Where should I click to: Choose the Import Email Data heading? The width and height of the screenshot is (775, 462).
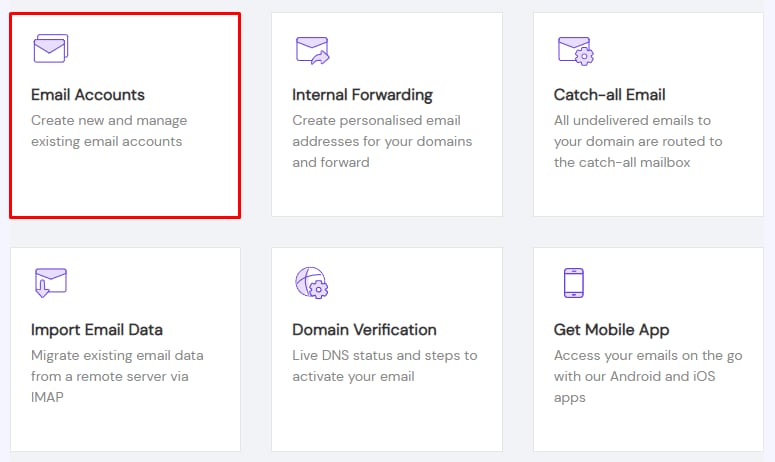tap(97, 329)
